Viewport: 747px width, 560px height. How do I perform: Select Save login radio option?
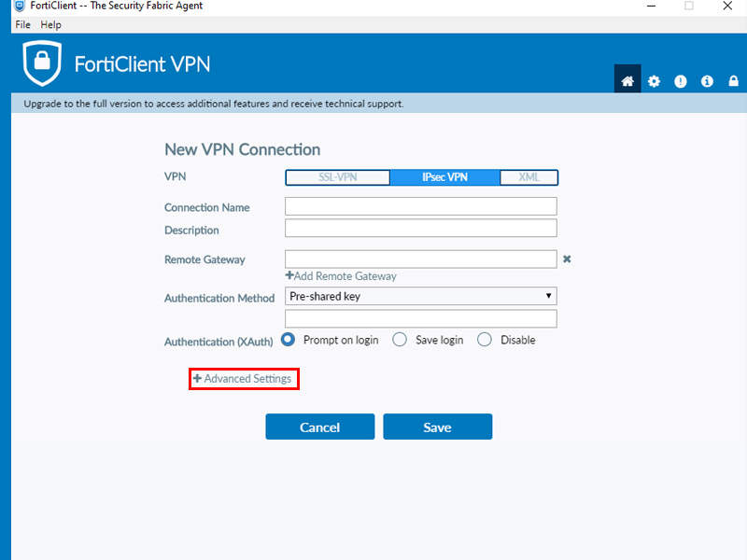click(x=400, y=340)
